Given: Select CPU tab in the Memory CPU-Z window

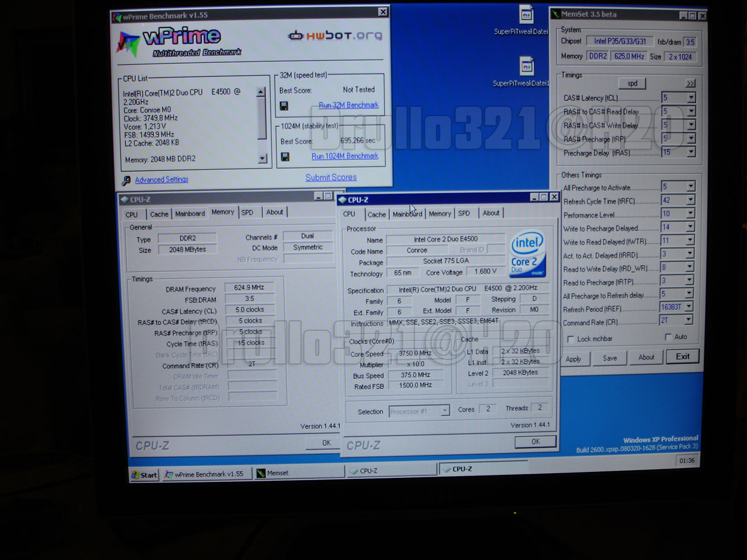Looking at the screenshot, I should (x=132, y=215).
